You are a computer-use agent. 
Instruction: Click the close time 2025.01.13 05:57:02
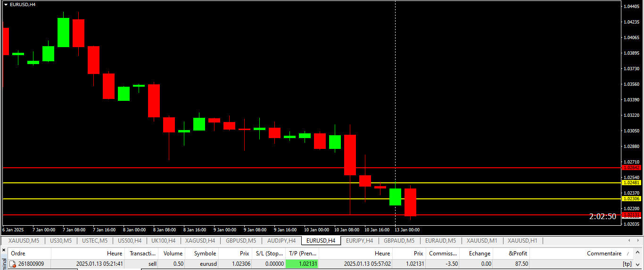[368, 264]
